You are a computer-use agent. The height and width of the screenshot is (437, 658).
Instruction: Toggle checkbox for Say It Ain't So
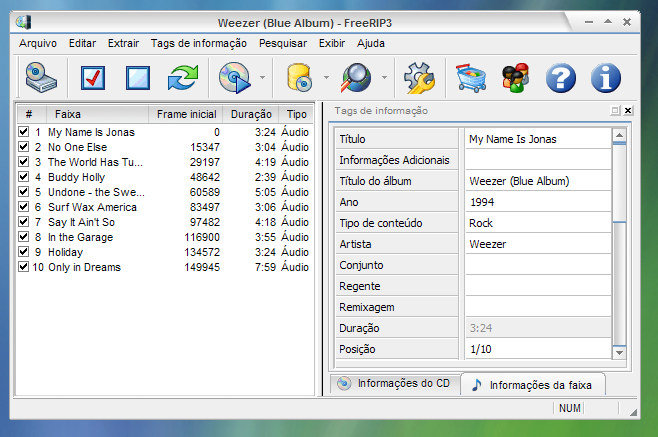click(24, 222)
